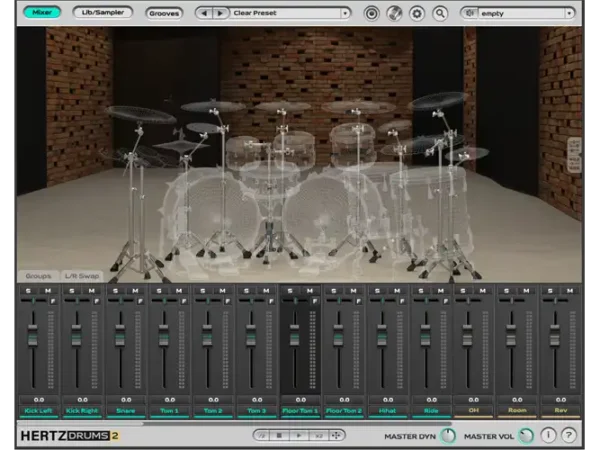Click the F button on Tom 3
The width and height of the screenshot is (600, 450).
(x=271, y=301)
